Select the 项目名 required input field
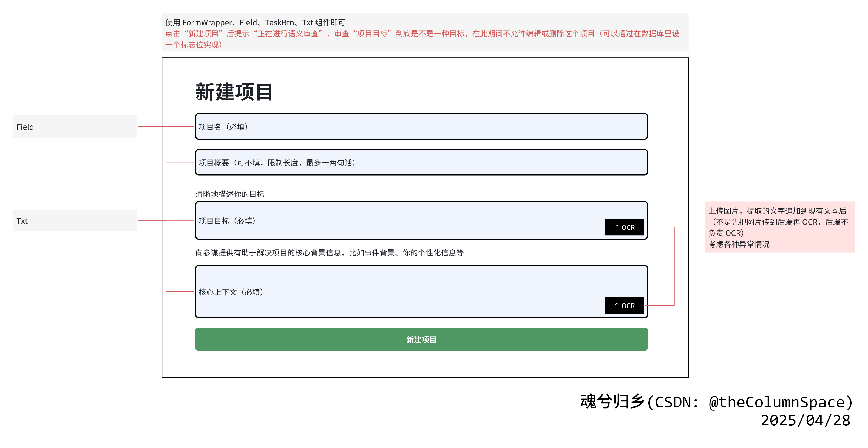The width and height of the screenshot is (868, 448). pyautogui.click(x=421, y=127)
